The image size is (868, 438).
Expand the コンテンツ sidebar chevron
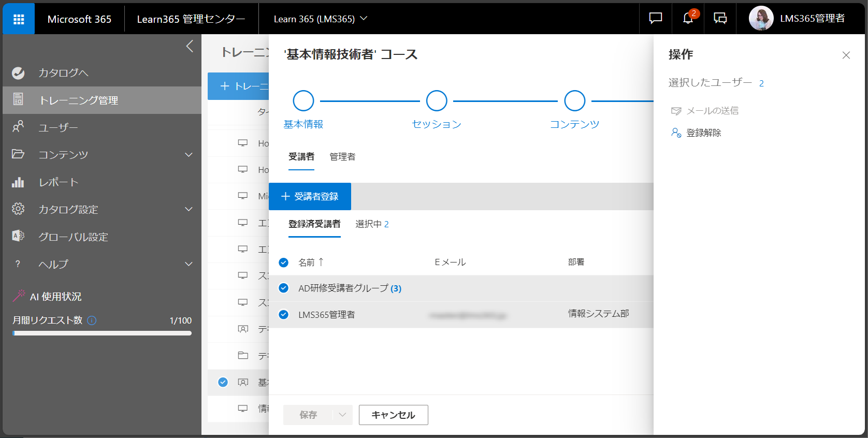pos(189,154)
